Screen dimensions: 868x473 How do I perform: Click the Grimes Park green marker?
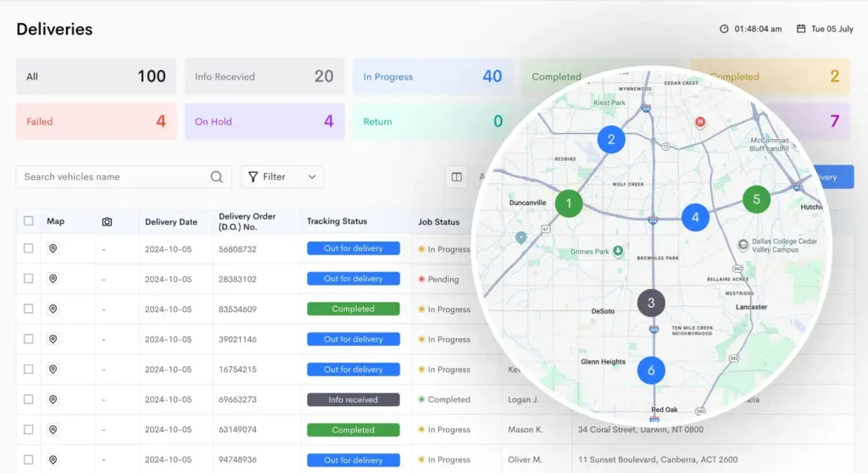coord(618,251)
